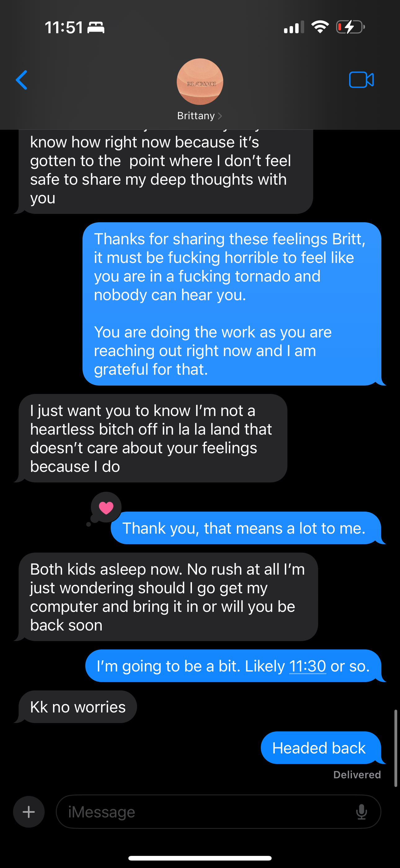Screen dimensions: 400x868
Task: Focus the iMessage text field
Action: tap(209, 812)
